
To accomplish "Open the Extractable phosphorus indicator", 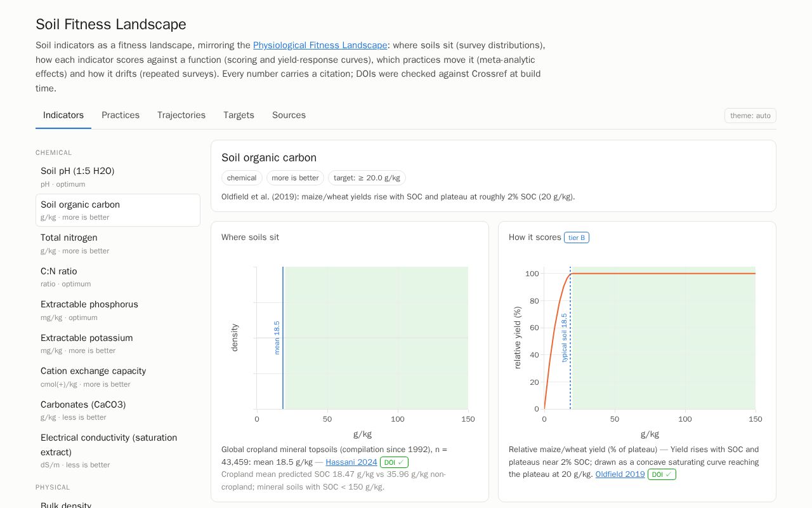I will point(118,311).
